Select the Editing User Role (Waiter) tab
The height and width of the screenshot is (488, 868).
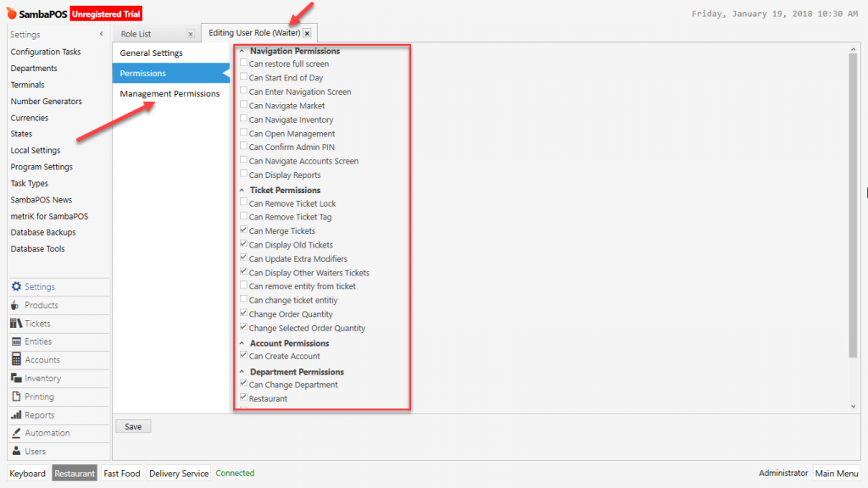(254, 33)
